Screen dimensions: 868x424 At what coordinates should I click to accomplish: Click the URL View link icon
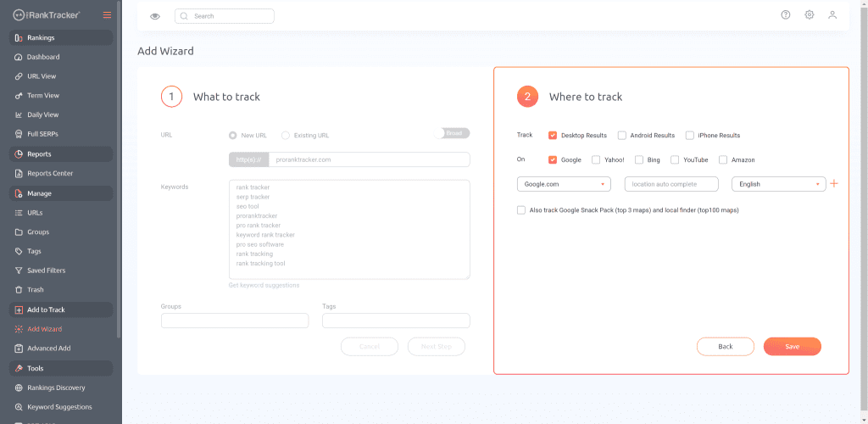(x=19, y=76)
